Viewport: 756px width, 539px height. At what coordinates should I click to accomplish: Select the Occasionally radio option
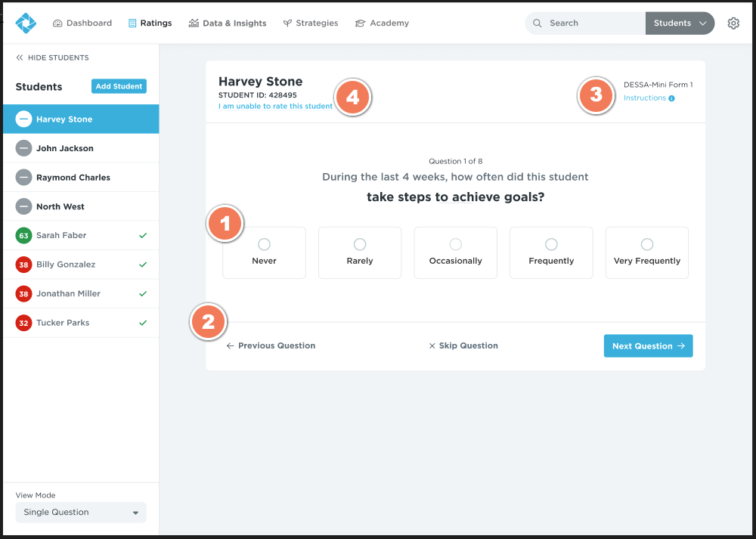(x=455, y=244)
